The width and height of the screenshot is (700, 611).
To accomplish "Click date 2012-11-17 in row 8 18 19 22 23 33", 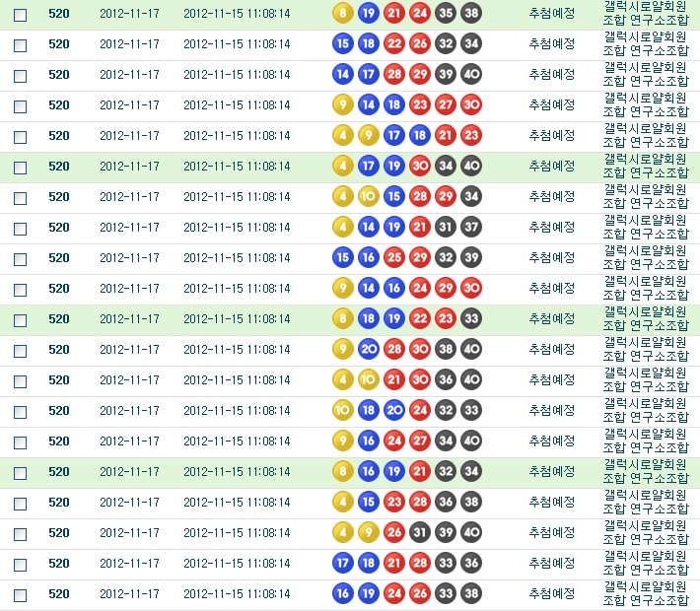I will 129,319.
